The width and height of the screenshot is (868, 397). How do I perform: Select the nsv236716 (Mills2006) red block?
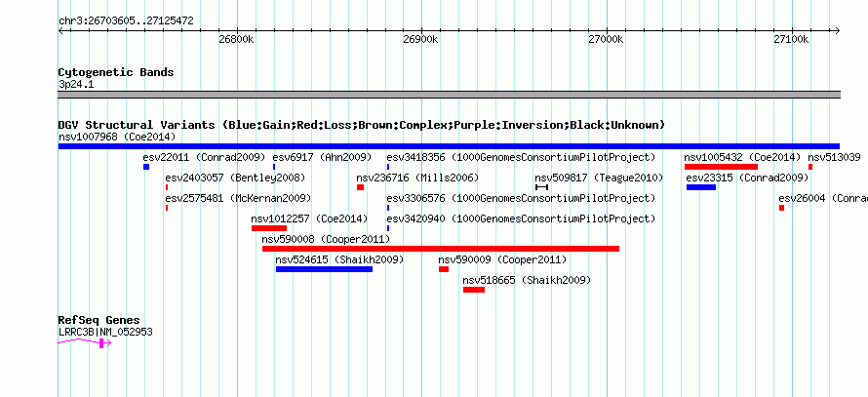tap(361, 187)
